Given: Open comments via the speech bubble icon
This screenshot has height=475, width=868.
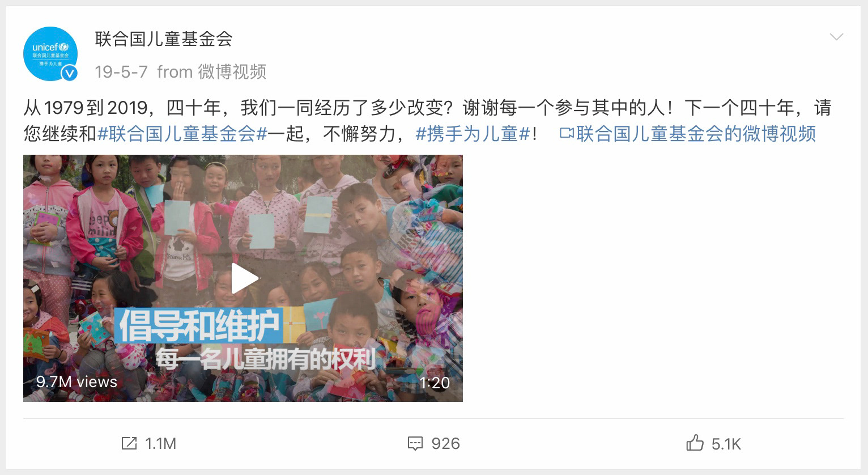Looking at the screenshot, I should click(x=415, y=444).
